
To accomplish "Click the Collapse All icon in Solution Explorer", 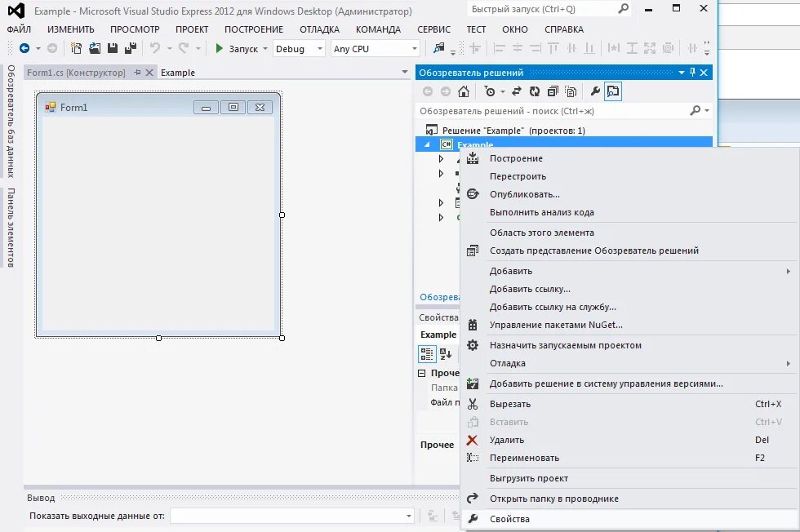I will click(x=553, y=91).
